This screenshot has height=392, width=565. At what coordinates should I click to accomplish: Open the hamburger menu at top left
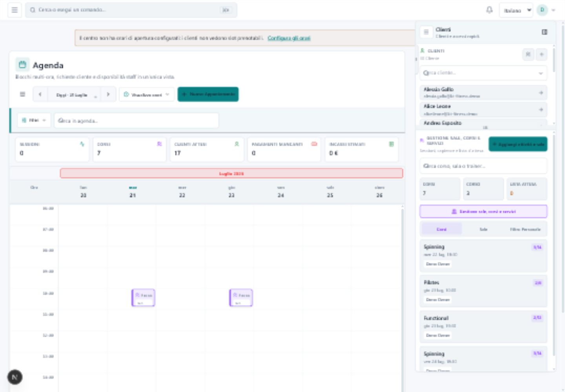[x=15, y=10]
